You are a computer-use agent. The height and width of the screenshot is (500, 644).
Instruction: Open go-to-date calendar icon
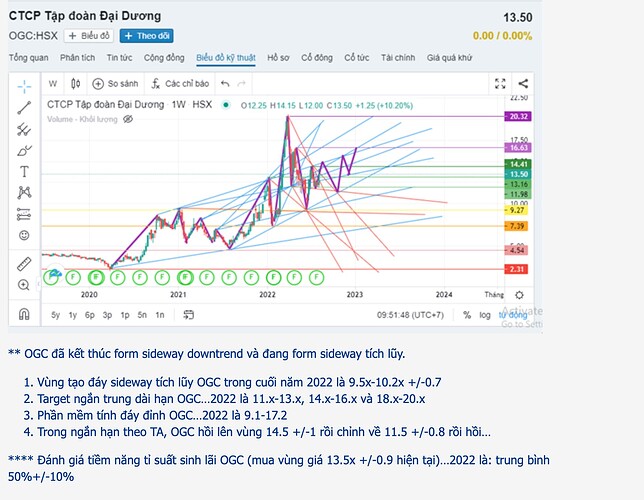pyautogui.click(x=189, y=315)
